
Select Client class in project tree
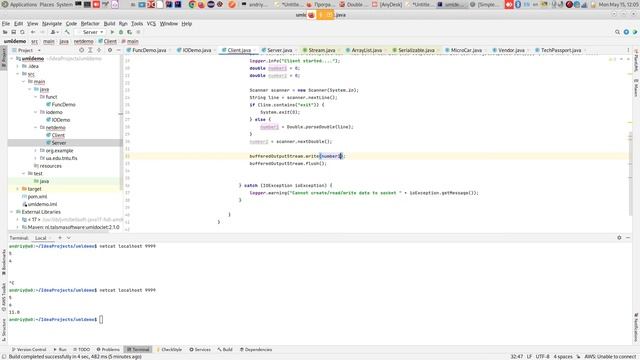point(55,135)
